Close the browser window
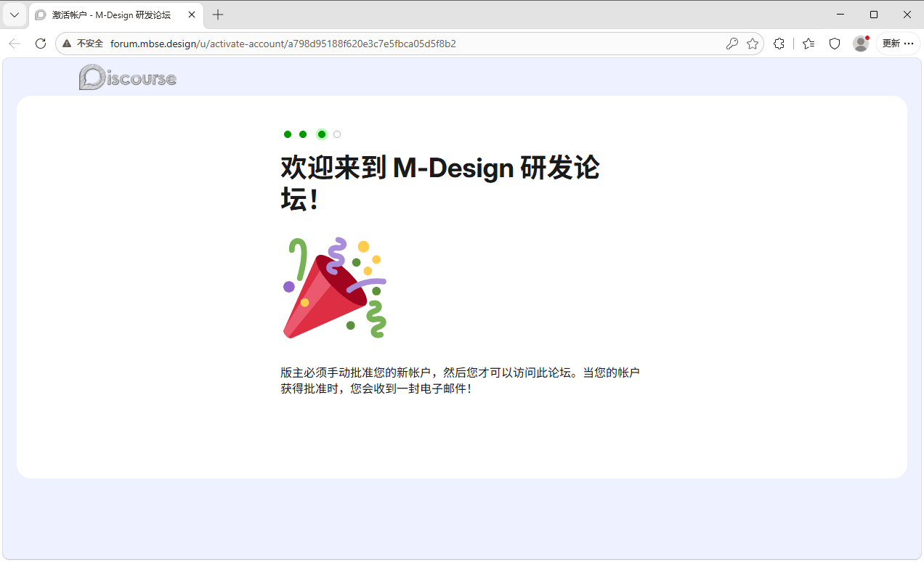This screenshot has width=924, height=562. tap(907, 15)
